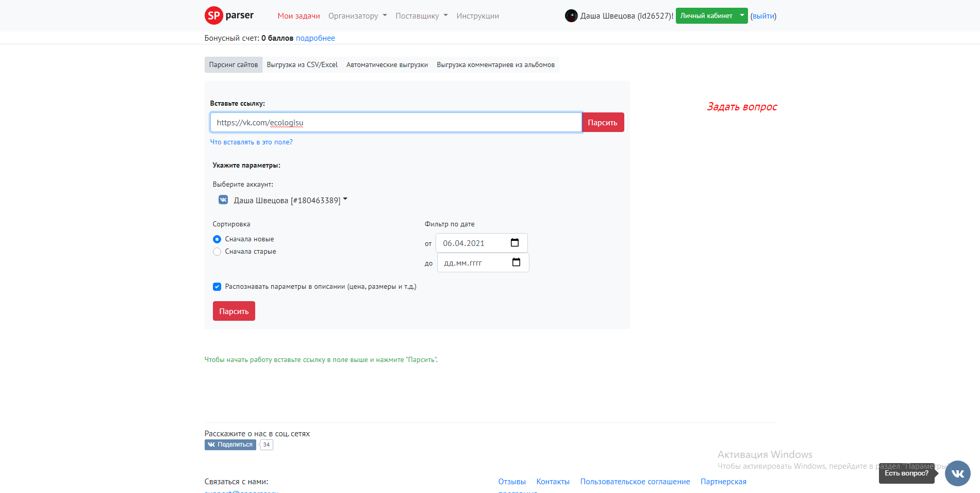Switch to 'Автоматические выгрузки' tab

(x=387, y=64)
